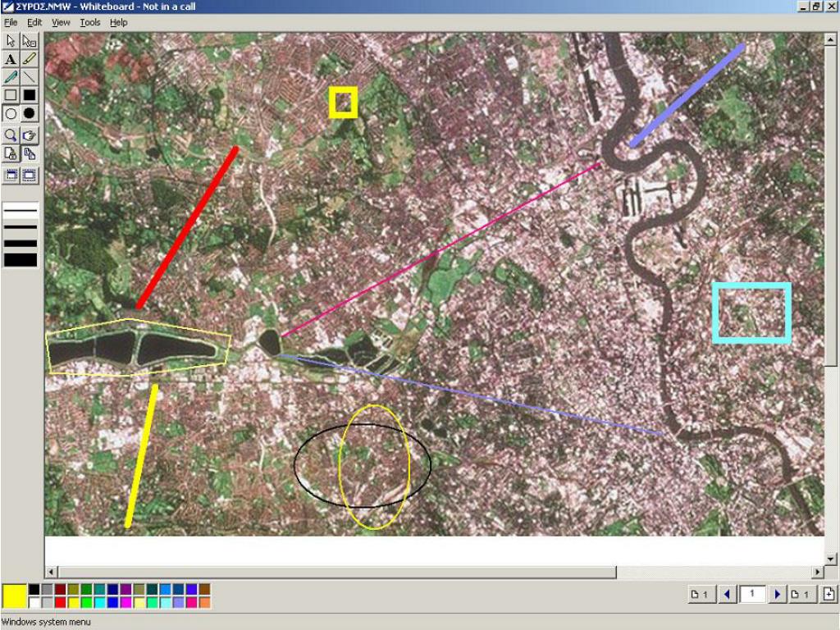Pick the purple color swatch
This screenshot has height=630, width=840.
coord(126,589)
